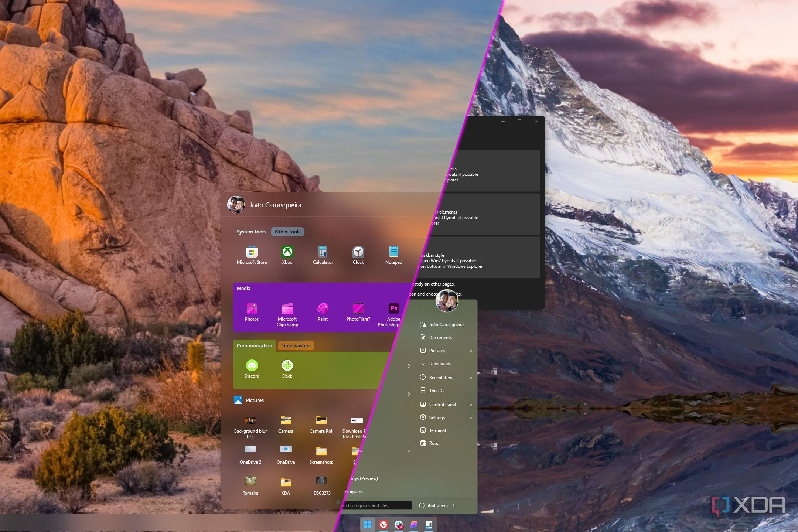This screenshot has width=798, height=532.
Task: Click the search programs and files field
Action: [373, 505]
